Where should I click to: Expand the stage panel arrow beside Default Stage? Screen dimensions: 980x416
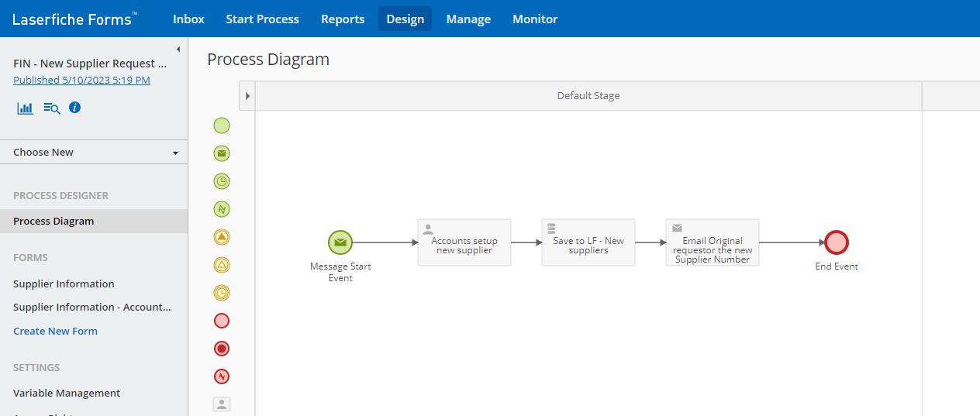pyautogui.click(x=247, y=96)
